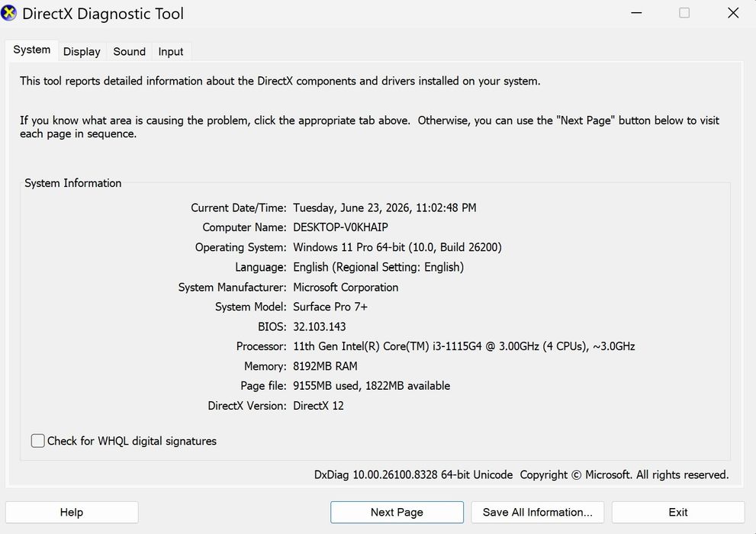Click the page file 9155MB used value
This screenshot has width=756, height=534.
[372, 386]
